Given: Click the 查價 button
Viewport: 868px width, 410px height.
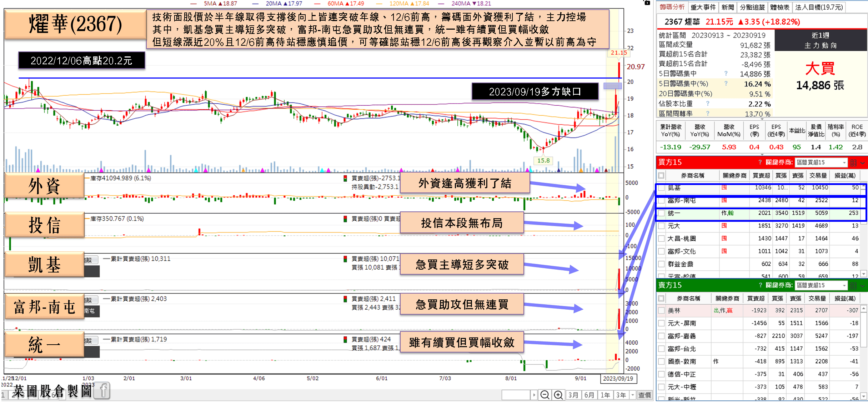Looking at the screenshot, I should tap(644, 395).
